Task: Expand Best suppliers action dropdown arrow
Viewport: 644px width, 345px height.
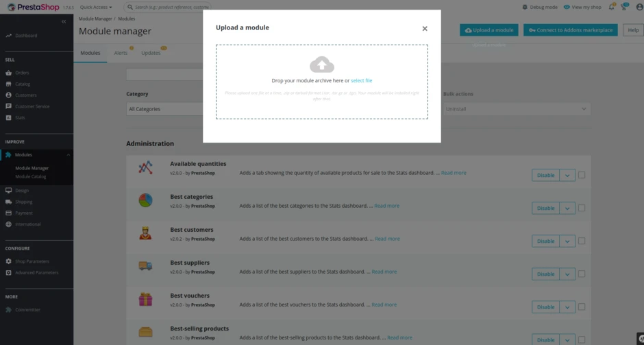Action: [567, 274]
